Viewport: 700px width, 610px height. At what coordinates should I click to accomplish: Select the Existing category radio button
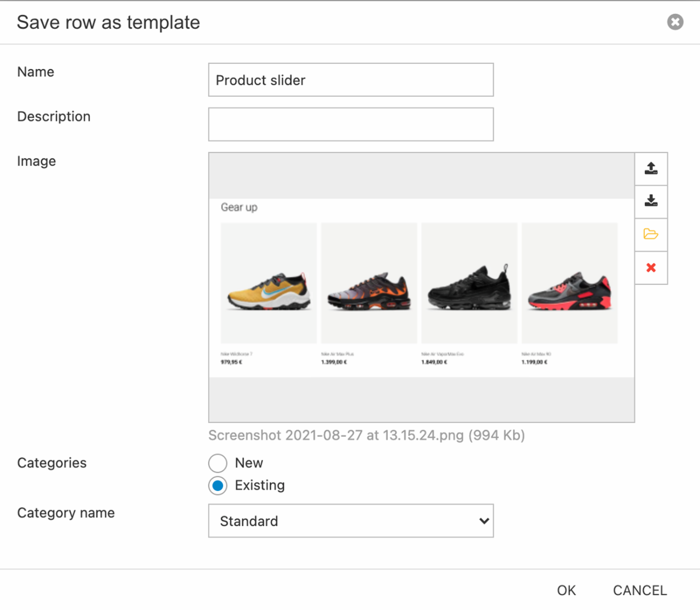pos(218,485)
